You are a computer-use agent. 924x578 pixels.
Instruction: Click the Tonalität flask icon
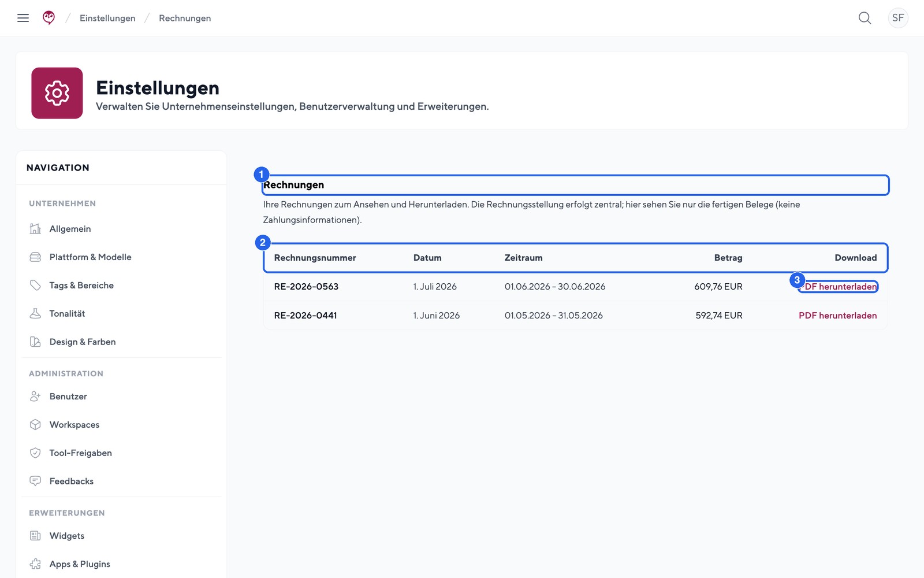tap(35, 314)
